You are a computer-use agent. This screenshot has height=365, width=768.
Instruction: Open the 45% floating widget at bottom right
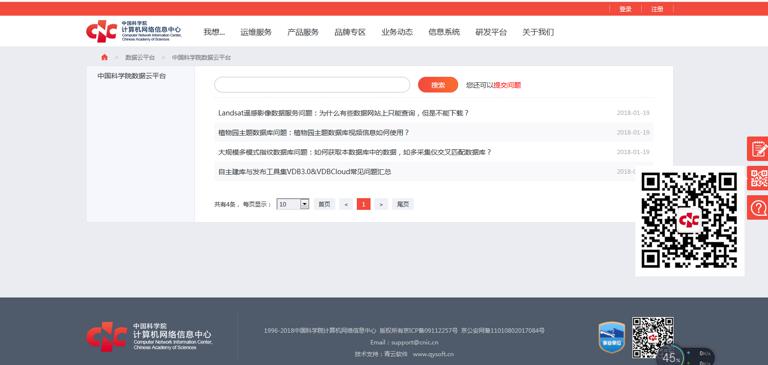pos(685,356)
